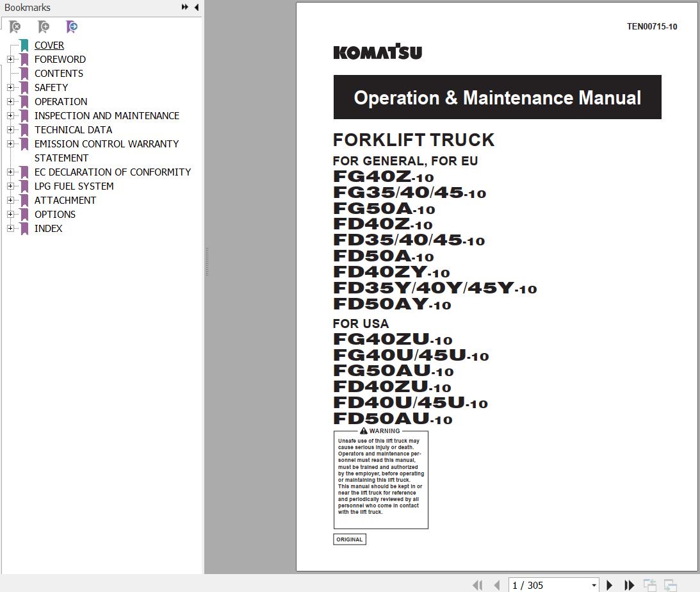Go to LPG FUEL SYSTEM bookmark
Viewport: 700px width, 592px height.
coord(74,186)
